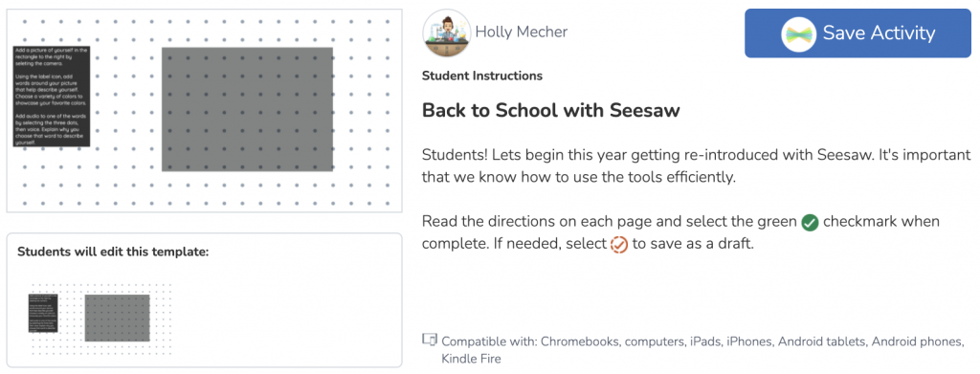
Task: Click the Save Activity button
Action: pyautogui.click(x=857, y=33)
